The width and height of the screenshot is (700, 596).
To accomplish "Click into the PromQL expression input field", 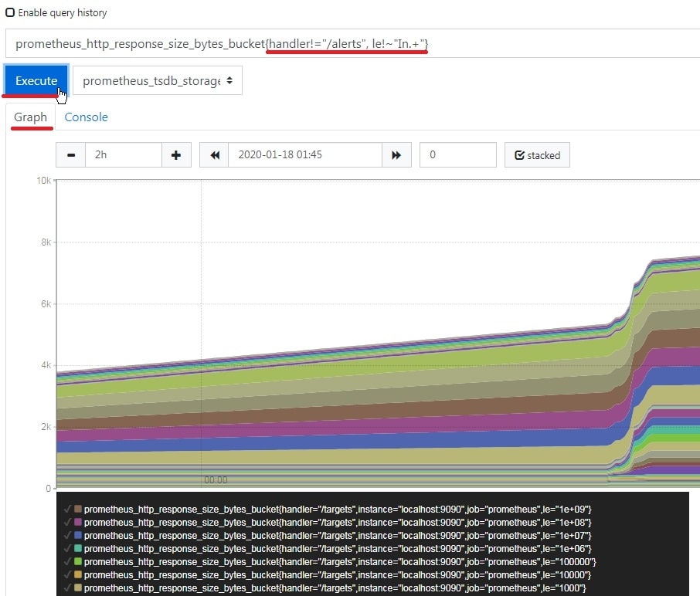I will (352, 44).
